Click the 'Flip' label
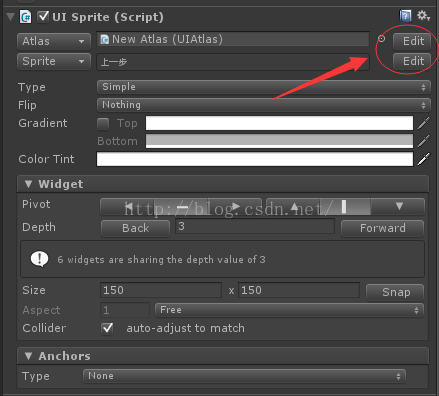The height and width of the screenshot is (396, 439). pos(27,105)
